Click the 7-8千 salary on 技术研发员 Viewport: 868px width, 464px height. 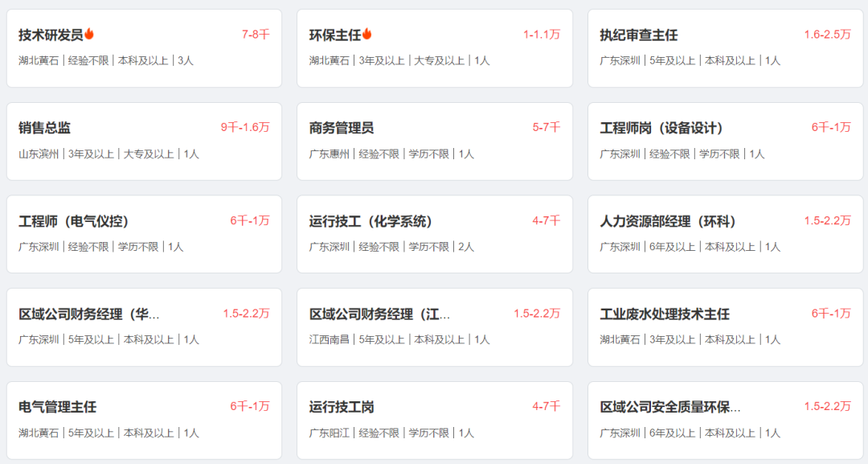256,35
